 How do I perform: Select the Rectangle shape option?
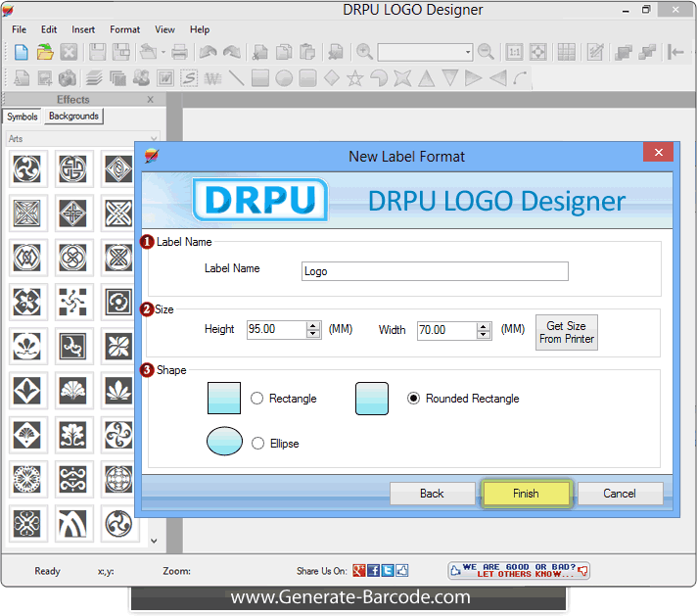tap(256, 398)
